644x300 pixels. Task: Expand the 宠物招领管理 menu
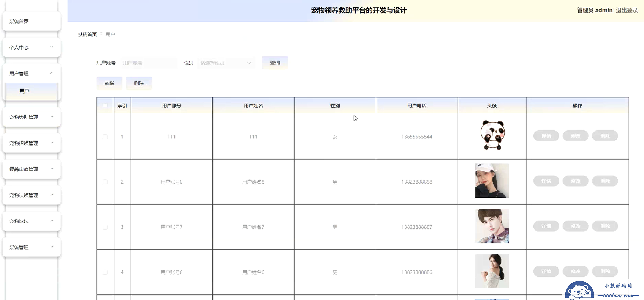tap(32, 143)
